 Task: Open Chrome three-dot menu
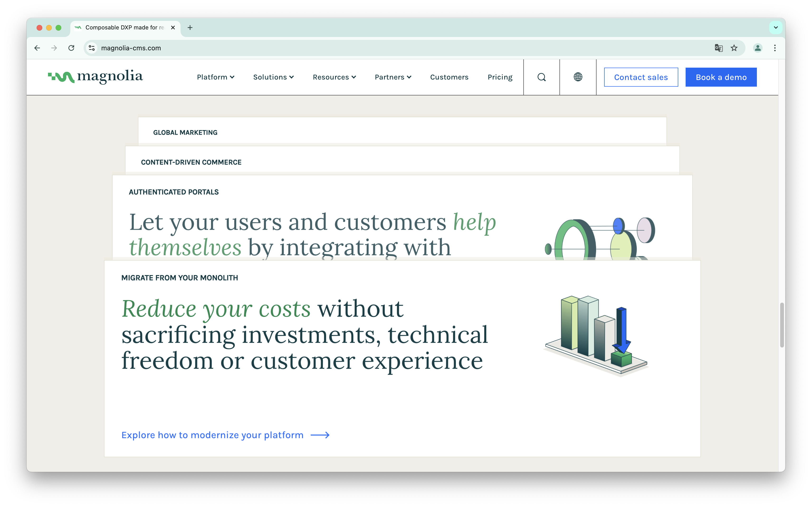point(775,48)
